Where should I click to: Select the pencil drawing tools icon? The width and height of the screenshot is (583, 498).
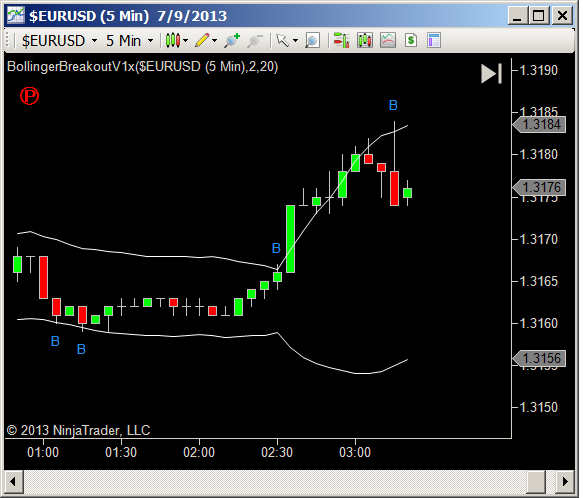tap(202, 40)
